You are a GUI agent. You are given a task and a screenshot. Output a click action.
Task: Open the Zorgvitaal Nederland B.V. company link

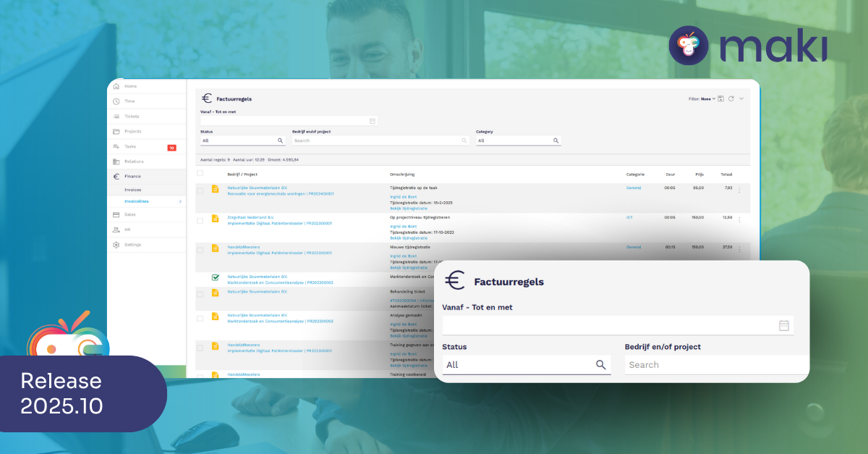251,217
